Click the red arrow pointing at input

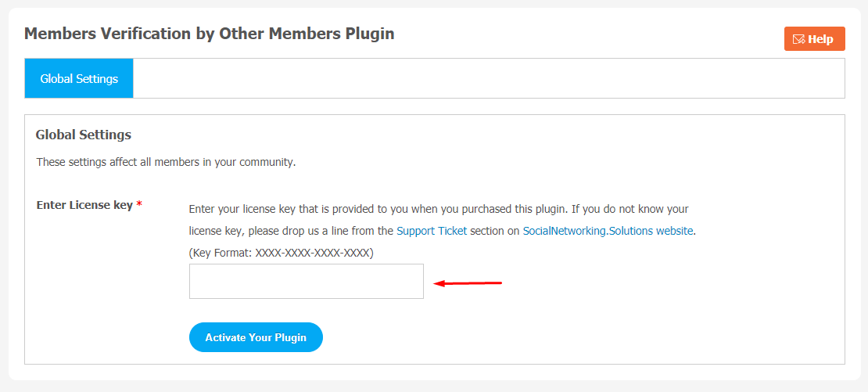pyautogui.click(x=467, y=283)
